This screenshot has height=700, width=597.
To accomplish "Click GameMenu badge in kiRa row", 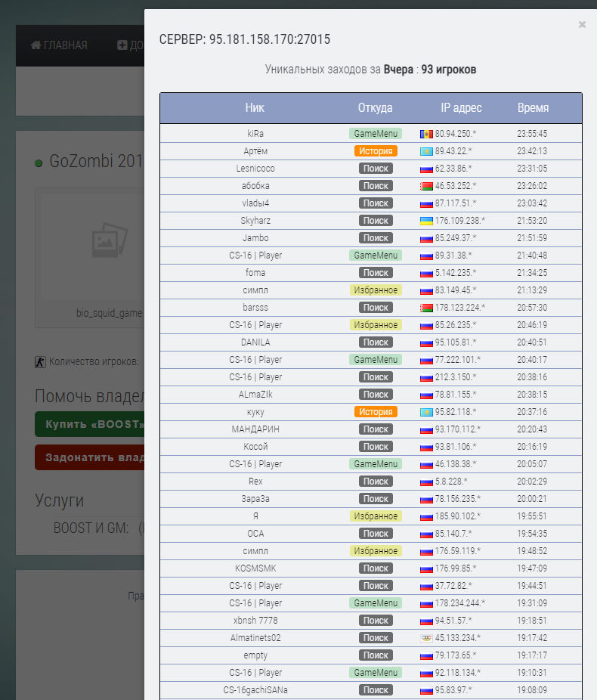I will 376,134.
